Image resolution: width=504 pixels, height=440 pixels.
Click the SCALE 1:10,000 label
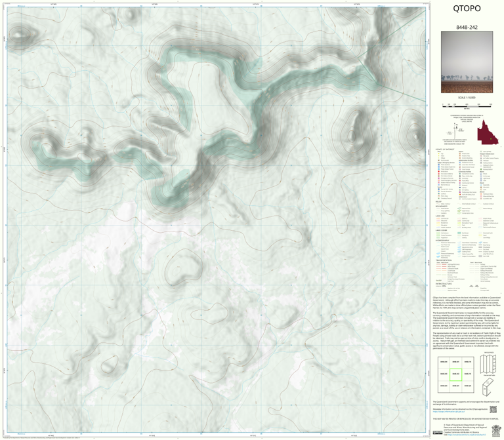(x=467, y=97)
